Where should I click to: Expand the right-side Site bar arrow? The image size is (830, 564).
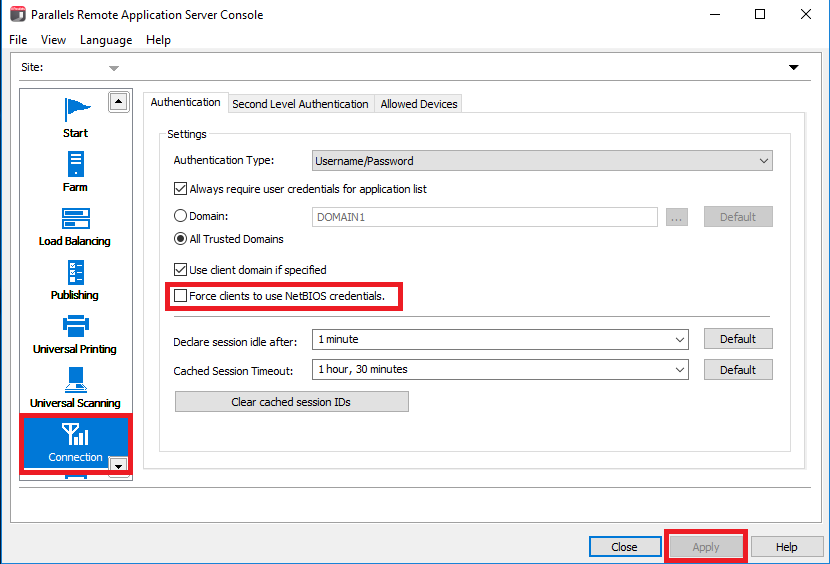(x=793, y=67)
